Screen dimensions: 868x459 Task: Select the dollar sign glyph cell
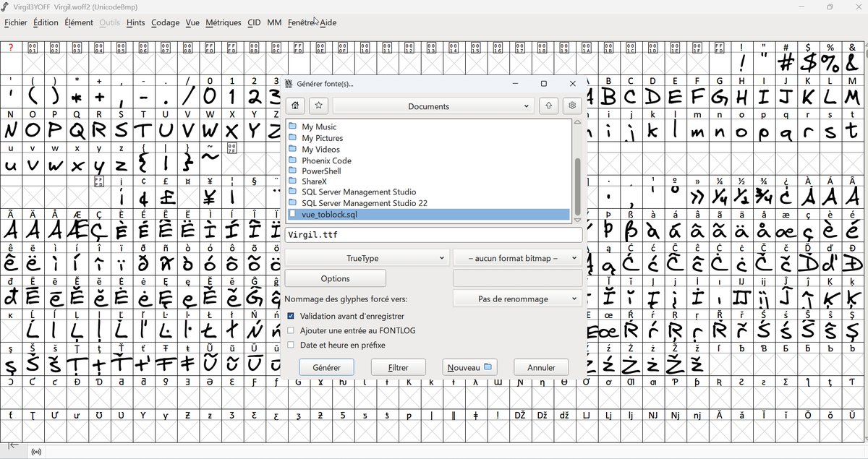tap(809, 63)
